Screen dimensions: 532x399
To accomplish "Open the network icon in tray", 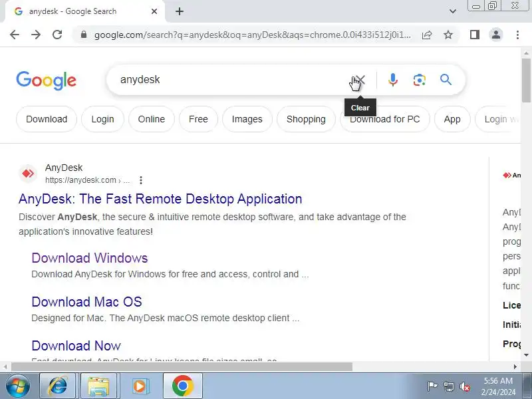I will [x=449, y=386].
